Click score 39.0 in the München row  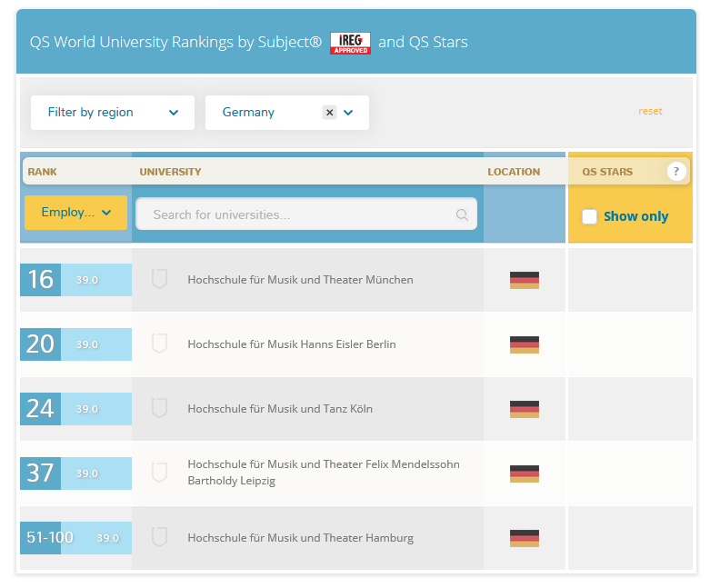point(87,280)
